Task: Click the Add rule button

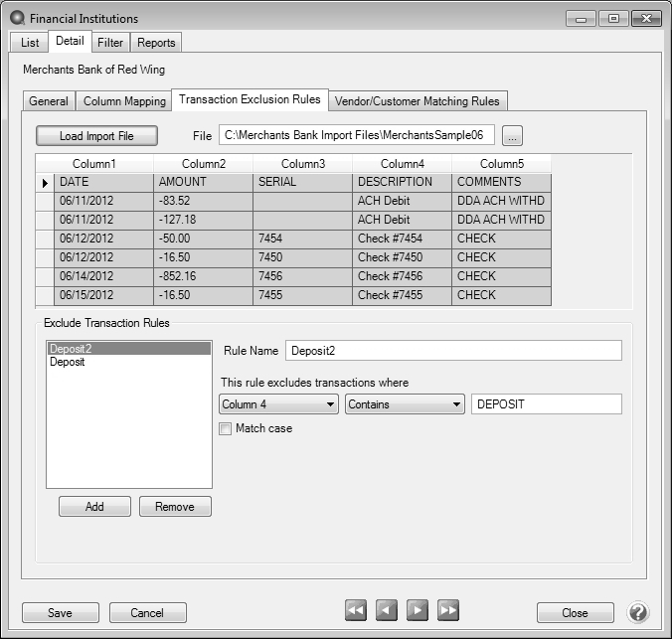Action: coord(94,506)
